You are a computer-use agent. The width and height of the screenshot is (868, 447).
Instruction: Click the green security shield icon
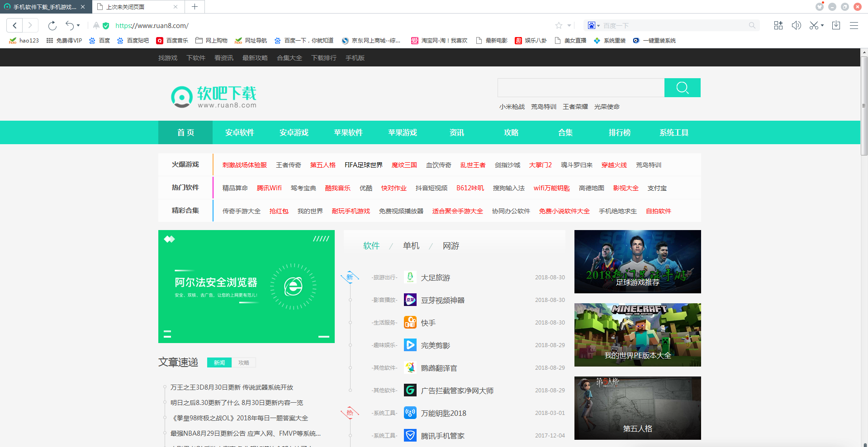pyautogui.click(x=106, y=26)
